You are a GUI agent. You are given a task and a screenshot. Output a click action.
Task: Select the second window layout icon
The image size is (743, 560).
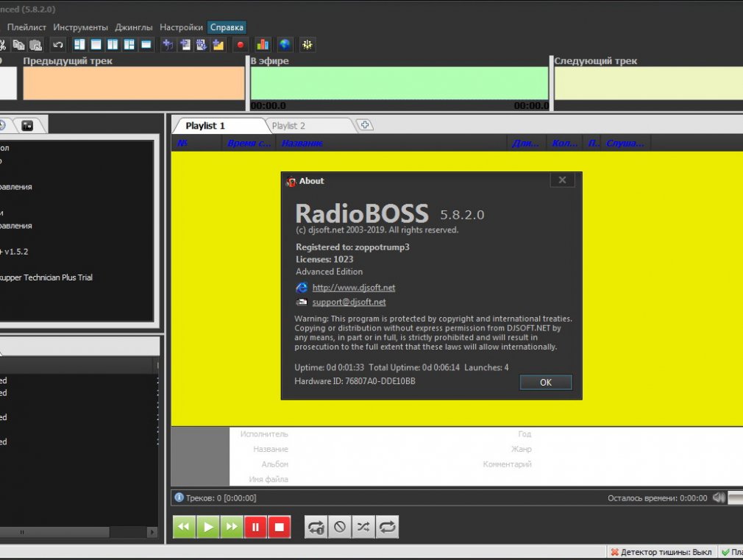(x=96, y=45)
